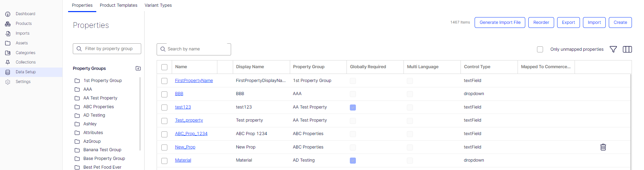644x170 pixels.
Task: Click folder icon beside ABC Properties
Action: point(77,107)
